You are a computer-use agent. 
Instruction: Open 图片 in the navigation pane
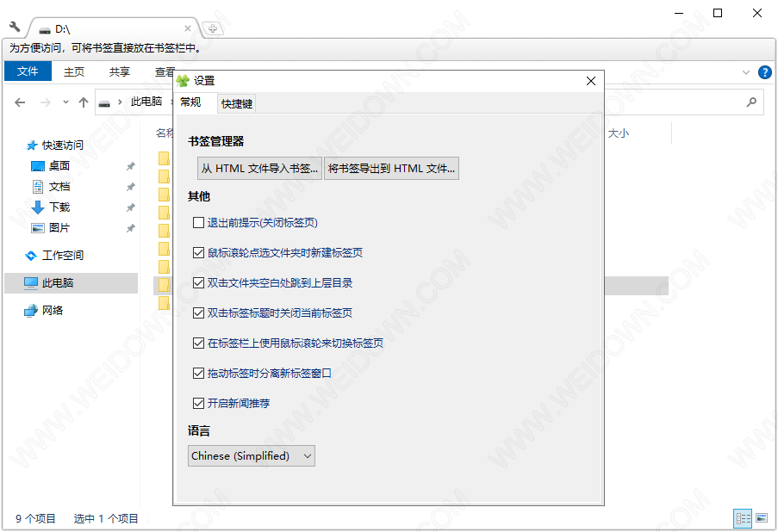point(59,228)
